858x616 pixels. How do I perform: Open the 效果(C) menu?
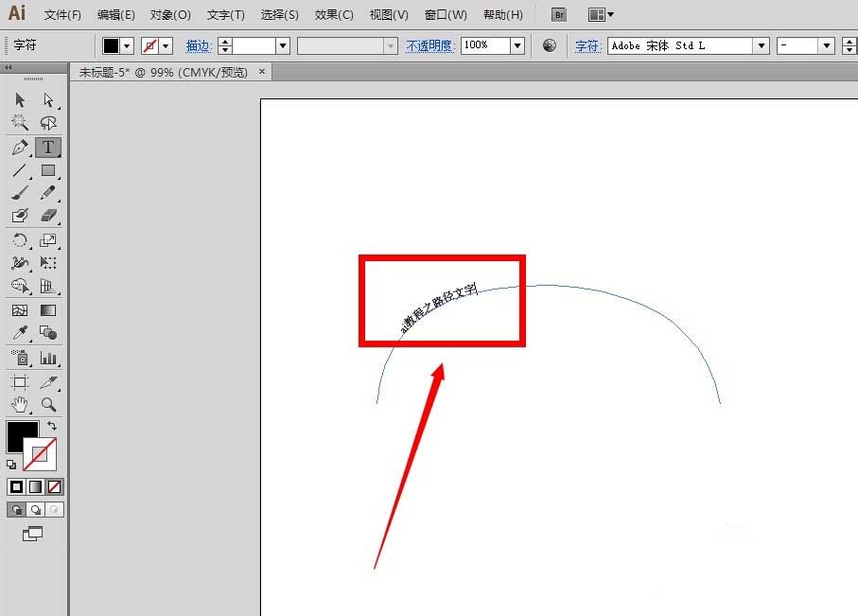(334, 15)
